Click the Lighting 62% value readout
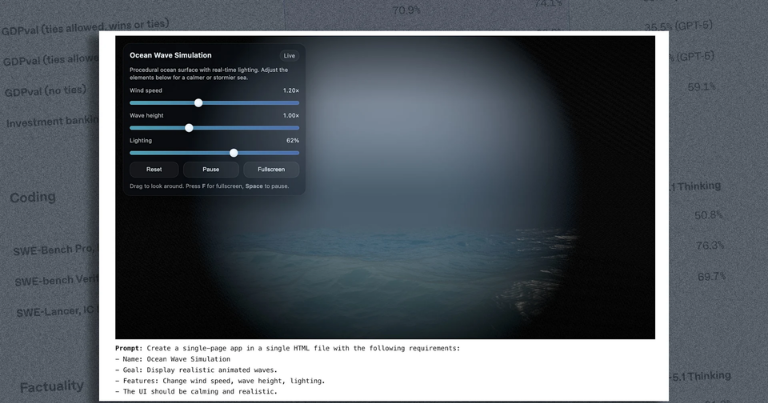The image size is (768, 403). pos(292,141)
